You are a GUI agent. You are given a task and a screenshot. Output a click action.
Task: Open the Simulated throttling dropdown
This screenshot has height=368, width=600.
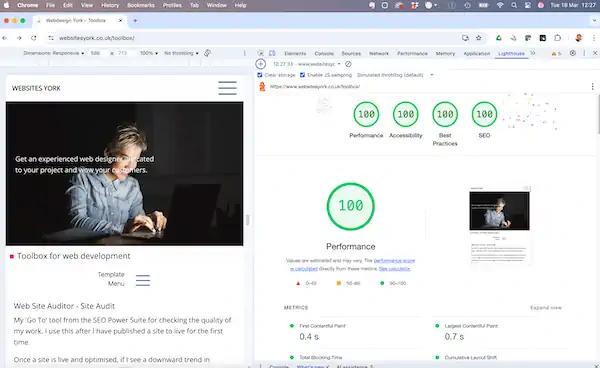click(395, 75)
